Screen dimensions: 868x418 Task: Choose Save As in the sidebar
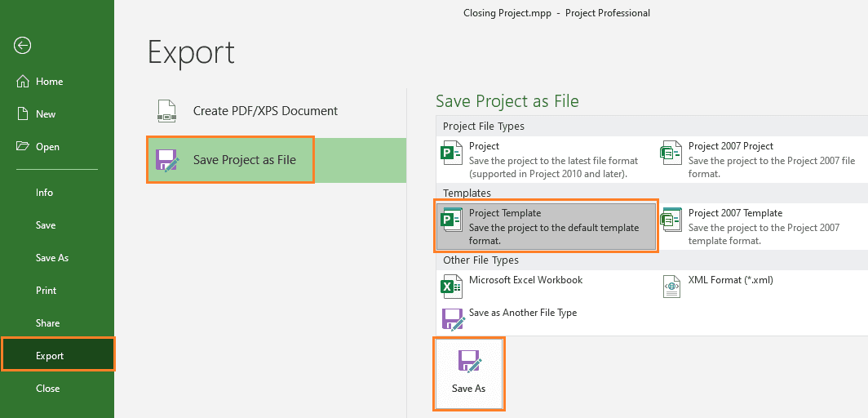tap(57, 258)
